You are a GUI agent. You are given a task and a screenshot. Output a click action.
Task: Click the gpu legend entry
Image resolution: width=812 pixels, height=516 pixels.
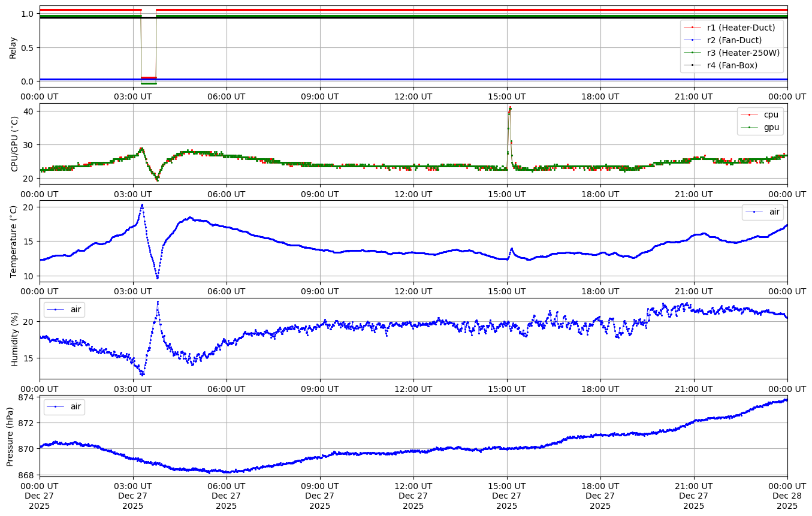[771, 127]
